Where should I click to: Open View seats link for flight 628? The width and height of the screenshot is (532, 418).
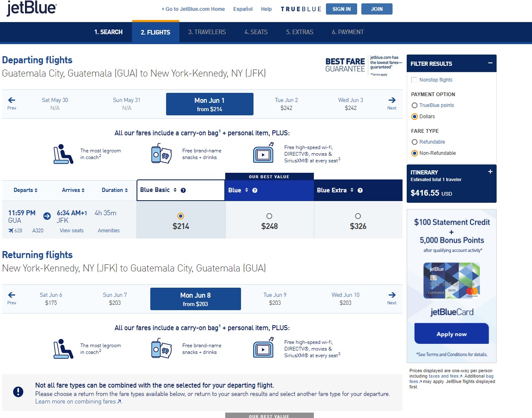click(72, 231)
